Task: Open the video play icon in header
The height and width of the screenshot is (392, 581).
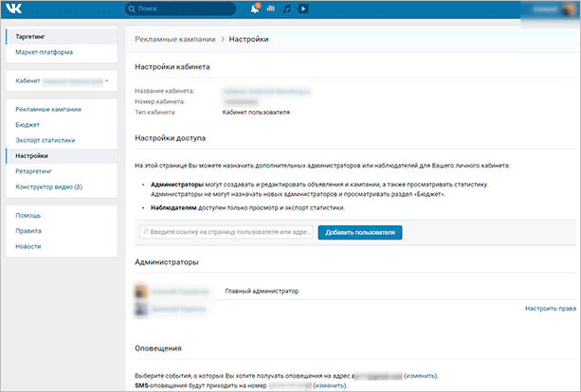Action: (x=303, y=9)
